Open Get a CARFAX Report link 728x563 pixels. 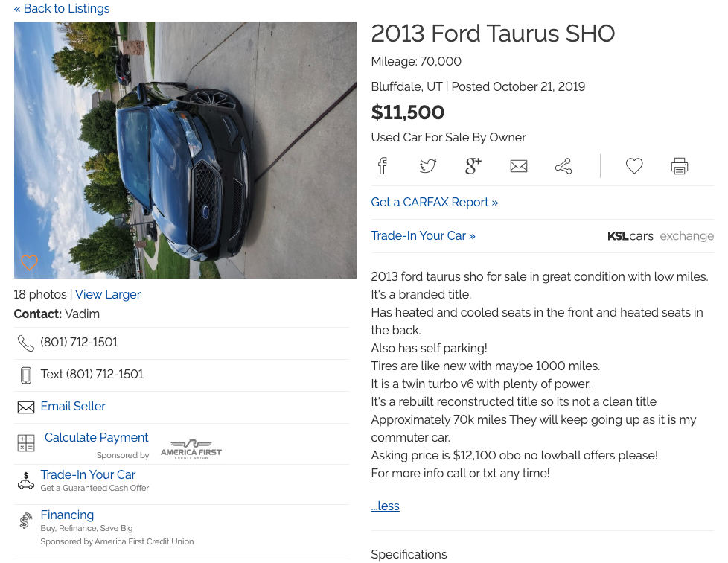(435, 202)
